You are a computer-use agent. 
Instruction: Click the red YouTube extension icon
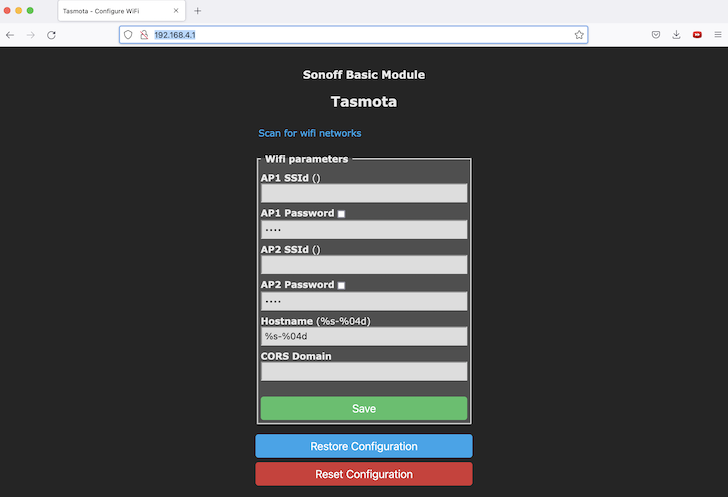point(697,35)
